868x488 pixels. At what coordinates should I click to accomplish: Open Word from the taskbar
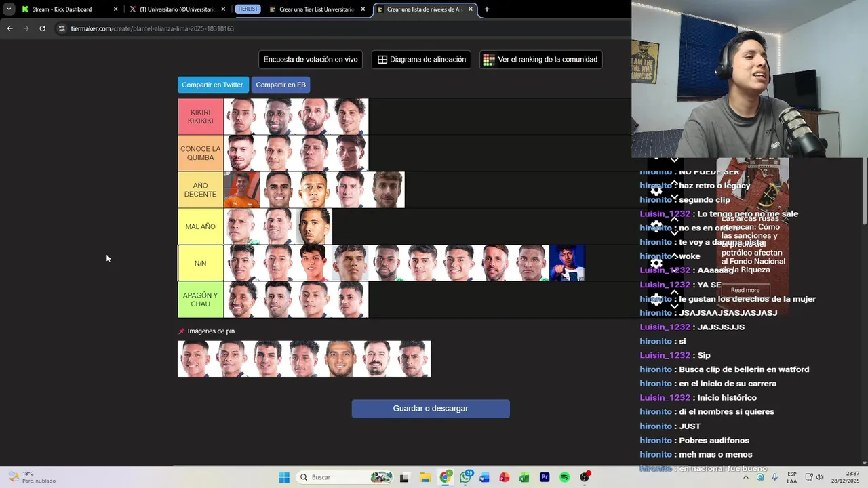pos(484,477)
